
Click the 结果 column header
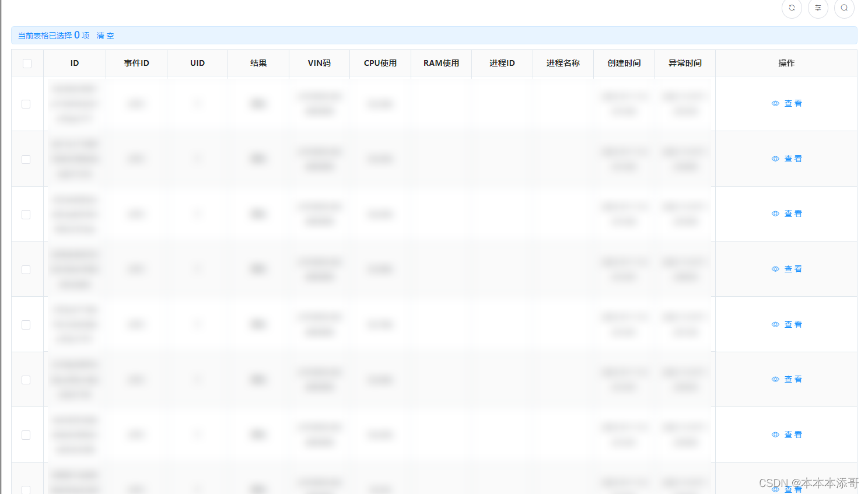[258, 63]
